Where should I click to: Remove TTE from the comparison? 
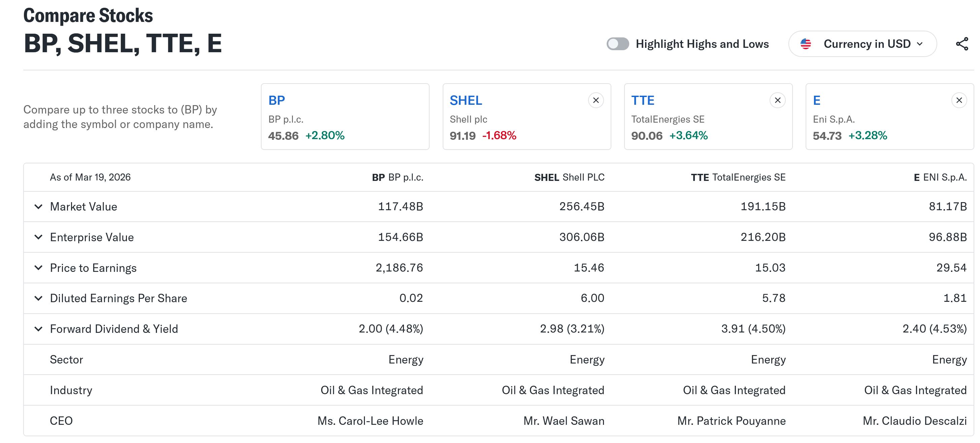777,100
